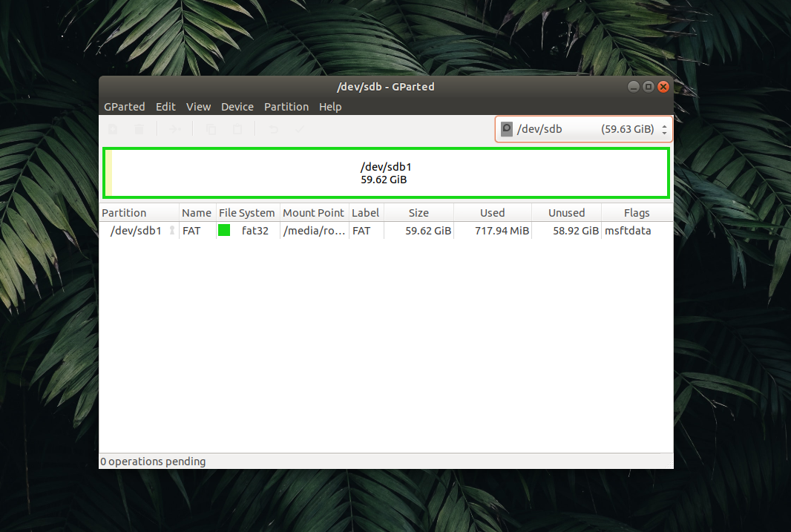Click the New partition toolbar icon
791x532 pixels.
click(113, 130)
